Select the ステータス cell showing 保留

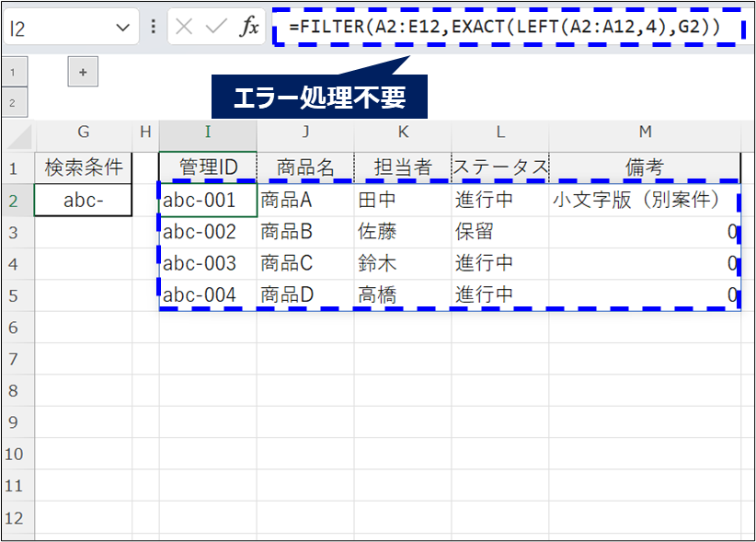pyautogui.click(x=499, y=231)
